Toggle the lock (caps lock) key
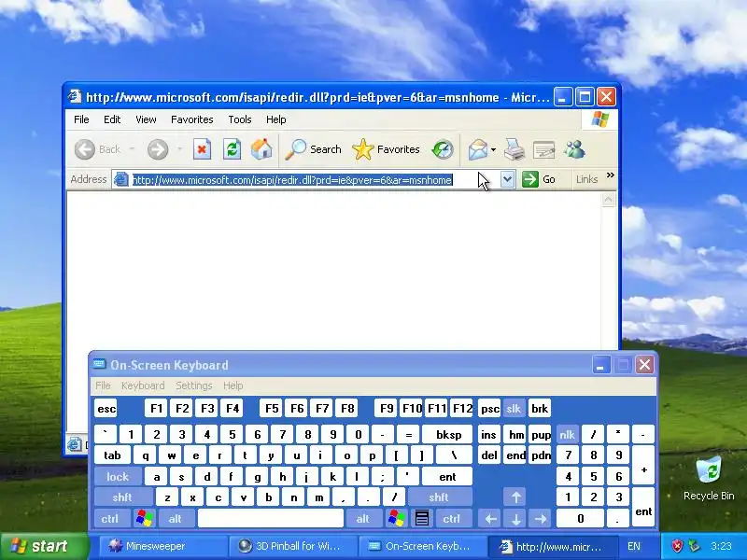Image resolution: width=747 pixels, height=560 pixels. (x=118, y=476)
